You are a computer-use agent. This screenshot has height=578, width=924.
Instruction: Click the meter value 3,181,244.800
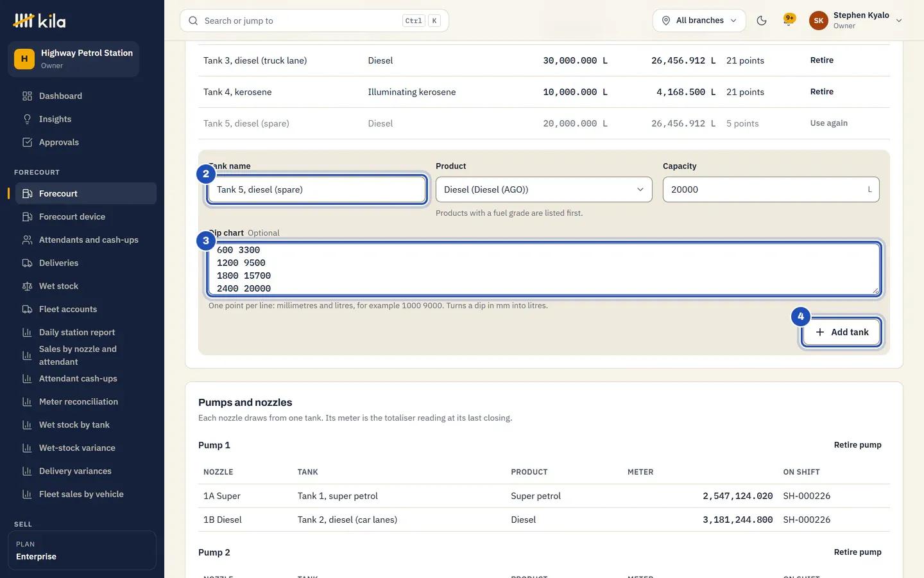coord(737,520)
